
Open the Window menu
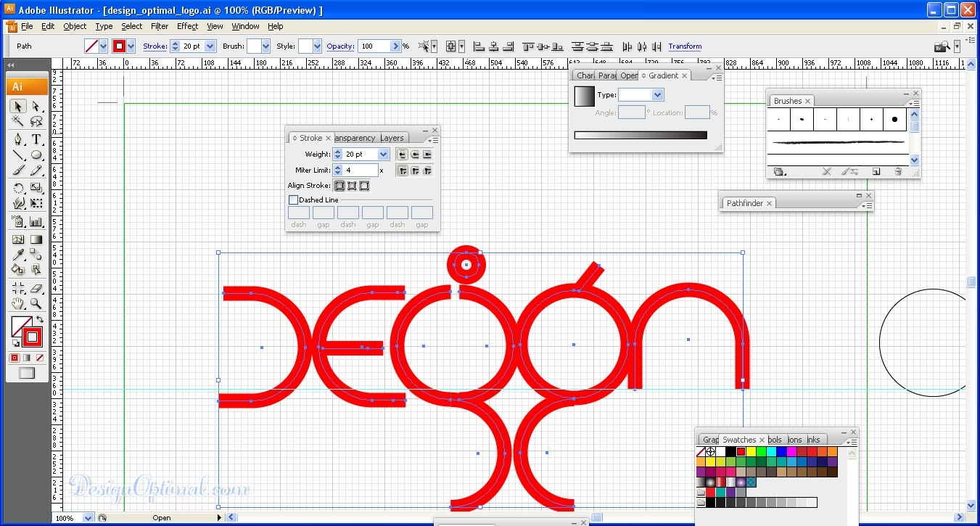[245, 26]
